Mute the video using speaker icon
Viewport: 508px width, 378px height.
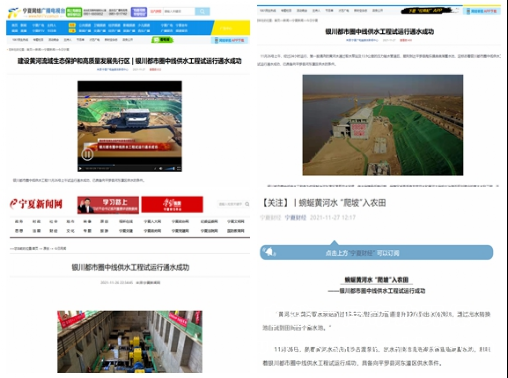pyautogui.click(x=161, y=169)
